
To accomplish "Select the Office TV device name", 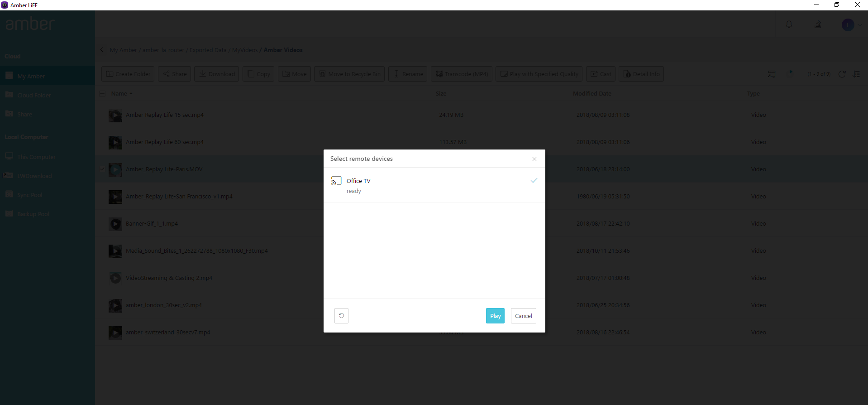I will (x=358, y=181).
